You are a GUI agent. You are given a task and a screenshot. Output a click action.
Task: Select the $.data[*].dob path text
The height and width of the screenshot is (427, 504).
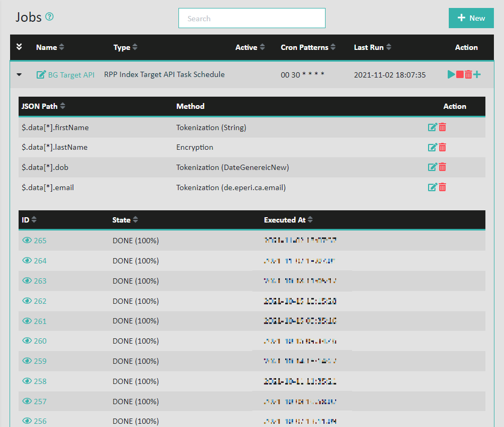45,167
